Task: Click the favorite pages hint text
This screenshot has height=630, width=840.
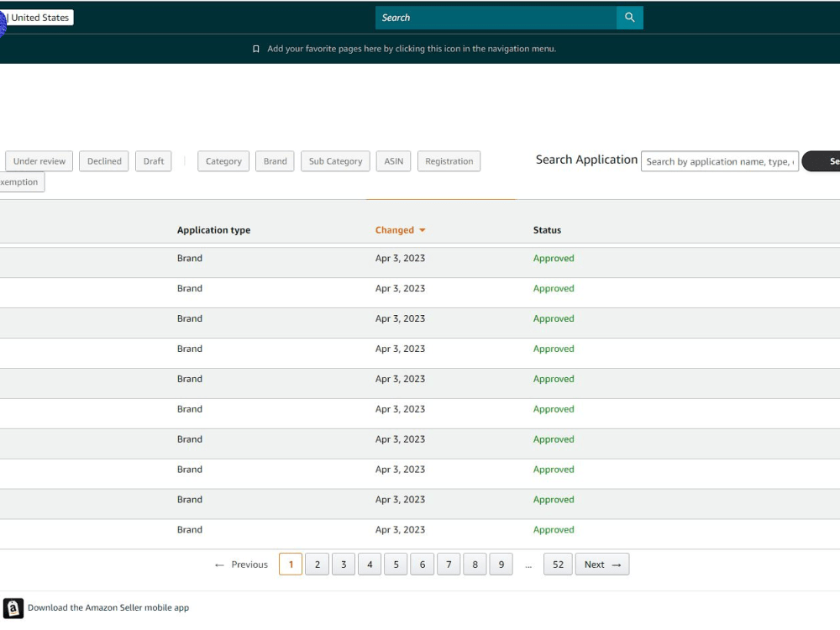Action: (412, 49)
